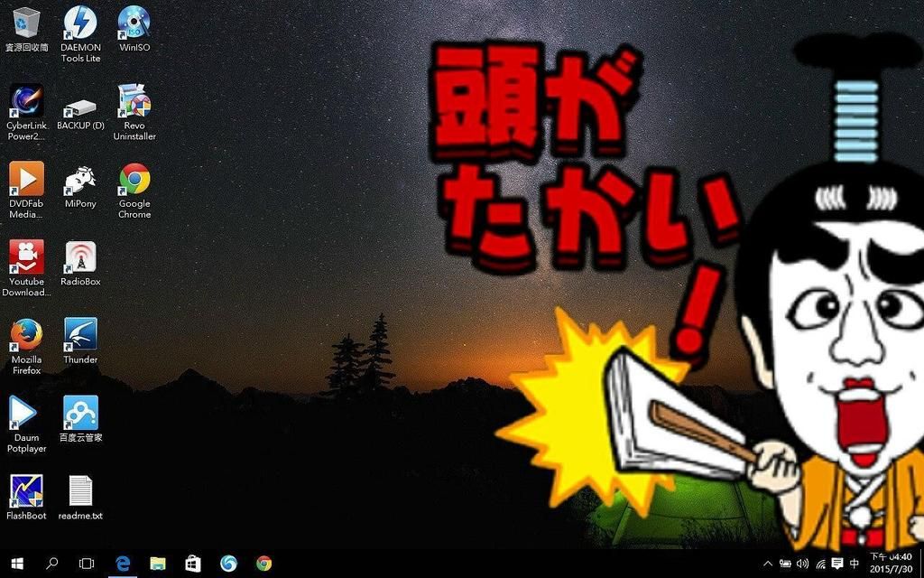This screenshot has height=578, width=924.
Task: Select the Mozilla Firefox desktop icon
Action: (x=26, y=346)
